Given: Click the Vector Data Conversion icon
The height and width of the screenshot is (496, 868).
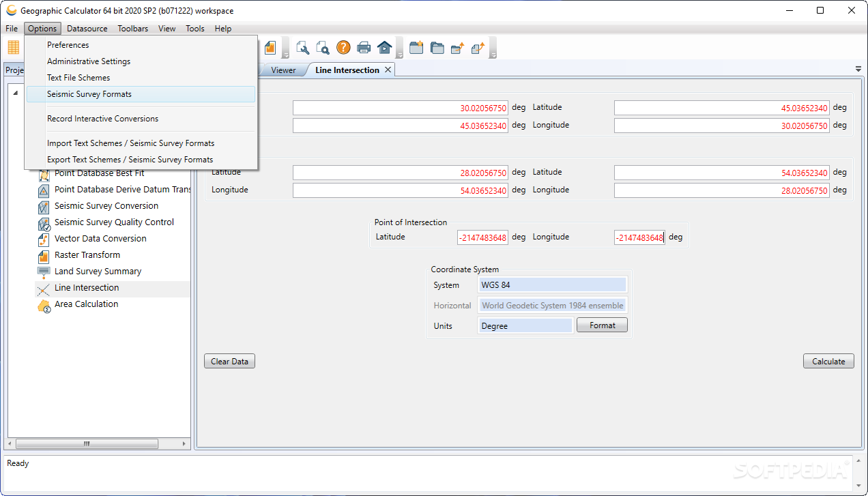Looking at the screenshot, I should pos(44,239).
